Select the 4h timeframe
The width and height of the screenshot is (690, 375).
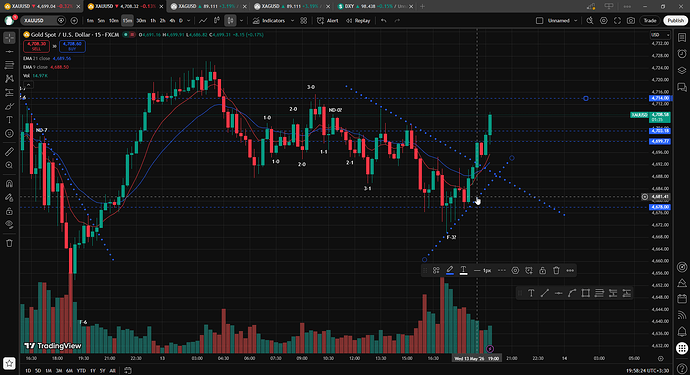coord(172,21)
